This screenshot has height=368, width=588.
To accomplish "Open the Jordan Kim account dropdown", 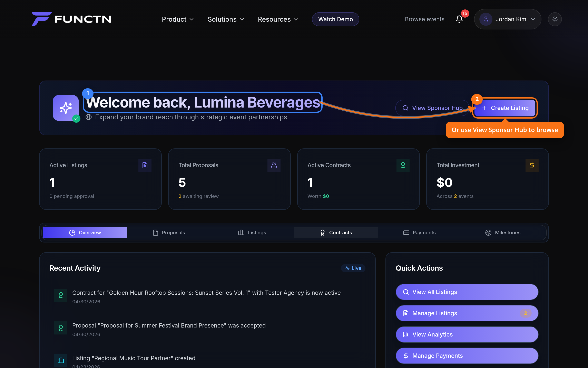I will point(508,19).
